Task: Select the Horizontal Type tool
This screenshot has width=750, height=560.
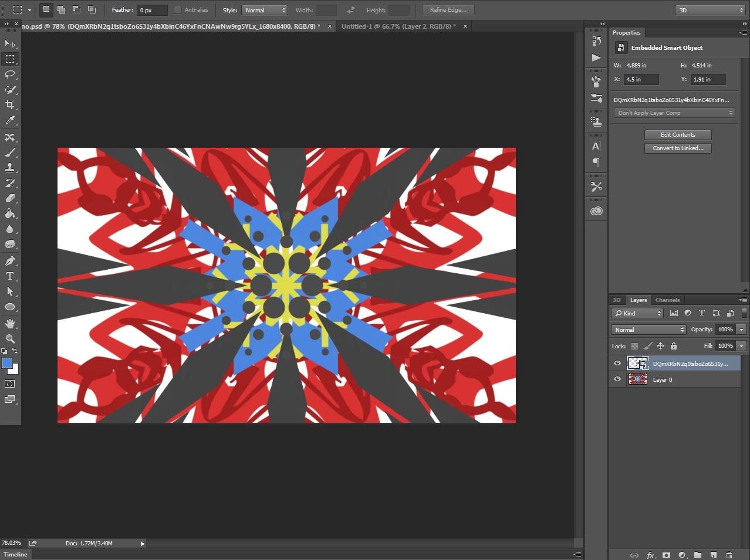Action: 10,276
